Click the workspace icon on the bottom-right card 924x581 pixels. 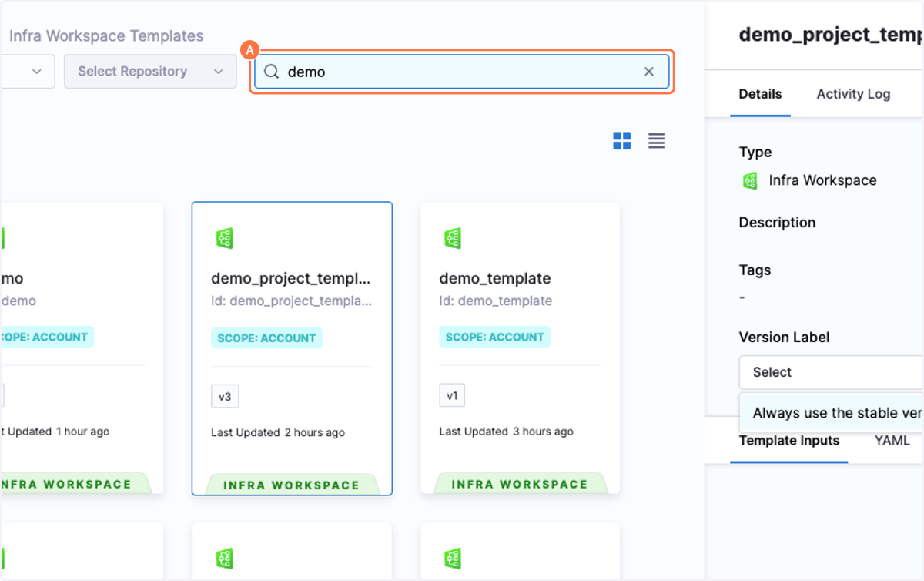tap(453, 559)
